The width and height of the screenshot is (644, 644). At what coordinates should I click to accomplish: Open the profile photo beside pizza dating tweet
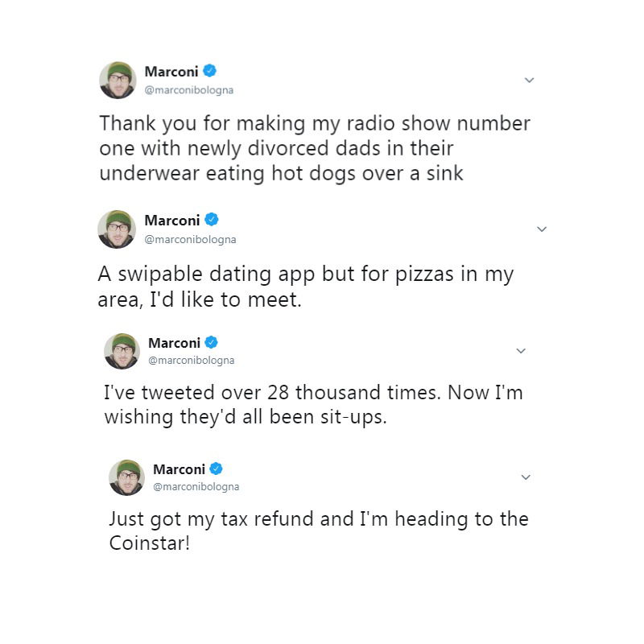117,229
